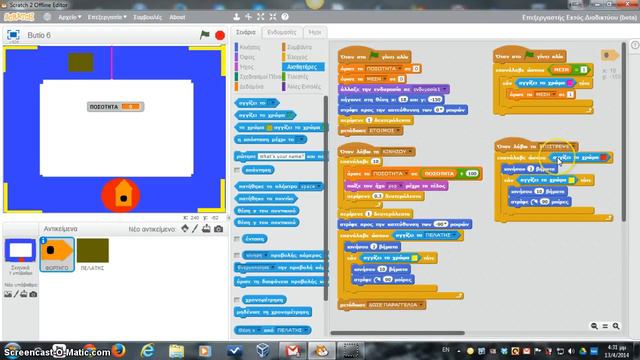640x360 pixels.
Task: Open the Επεξεργασία menu
Action: tap(107, 17)
